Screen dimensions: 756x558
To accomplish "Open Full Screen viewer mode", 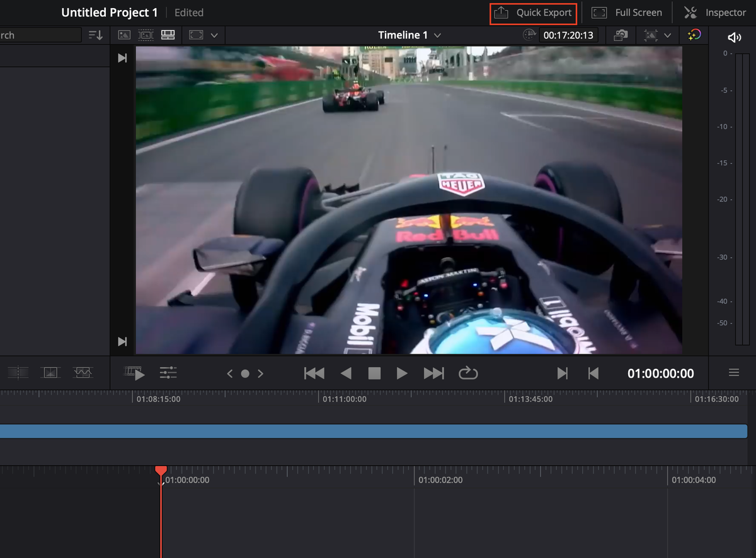I will [x=626, y=13].
